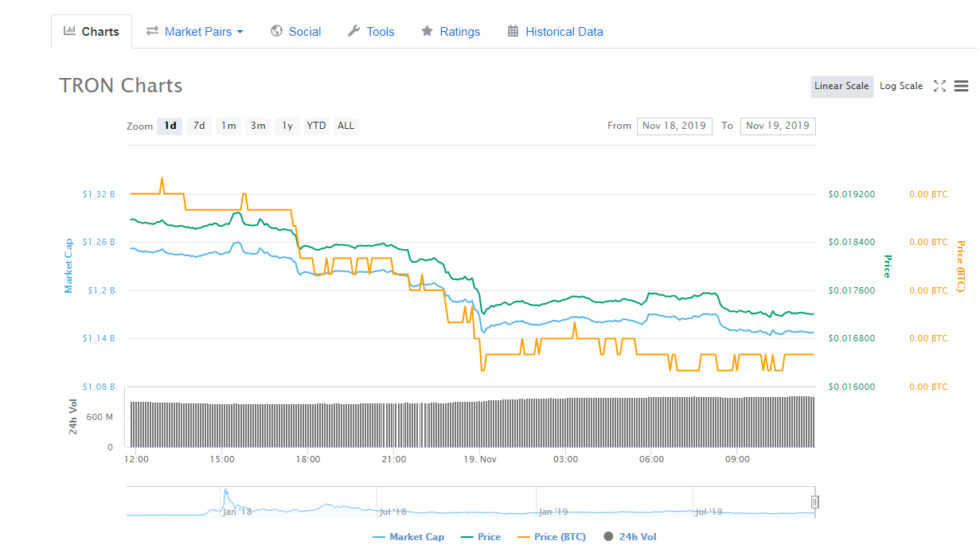This screenshot has width=980, height=545.
Task: Click the 600 M volume axis label
Action: 99,417
